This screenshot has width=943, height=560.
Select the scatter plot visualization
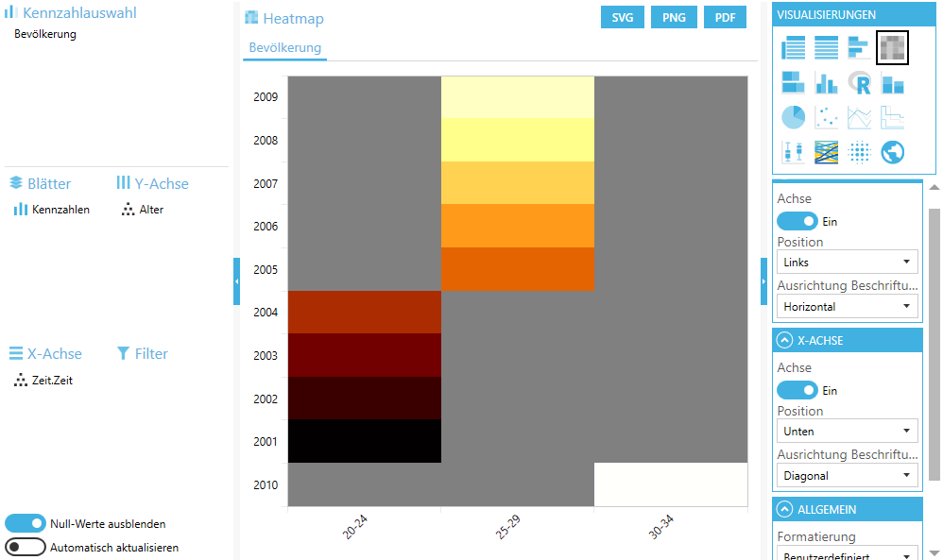826,117
